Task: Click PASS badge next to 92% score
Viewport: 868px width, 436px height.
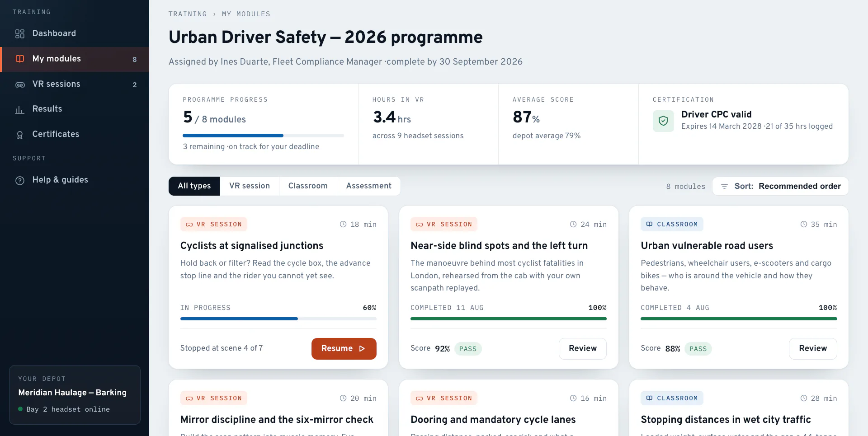Action: point(468,349)
